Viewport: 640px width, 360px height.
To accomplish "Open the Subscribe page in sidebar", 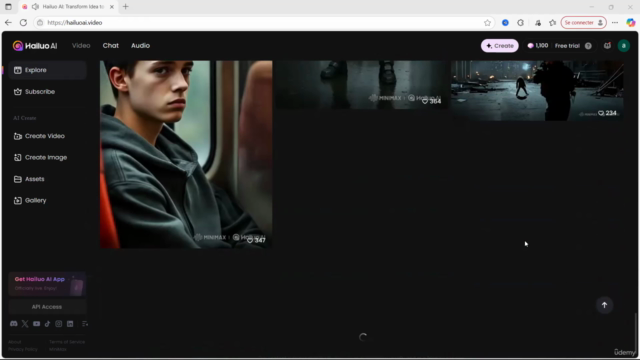I will 47,92.
